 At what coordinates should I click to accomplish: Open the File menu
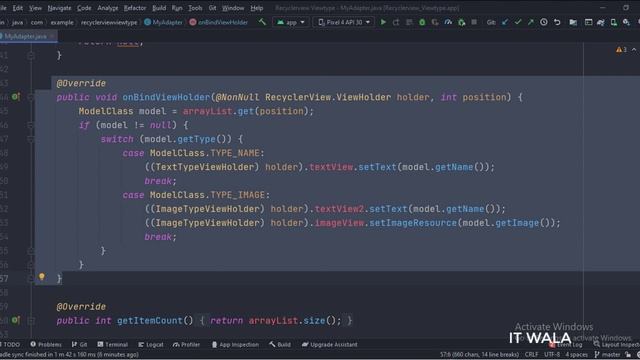pyautogui.click(x=3, y=8)
